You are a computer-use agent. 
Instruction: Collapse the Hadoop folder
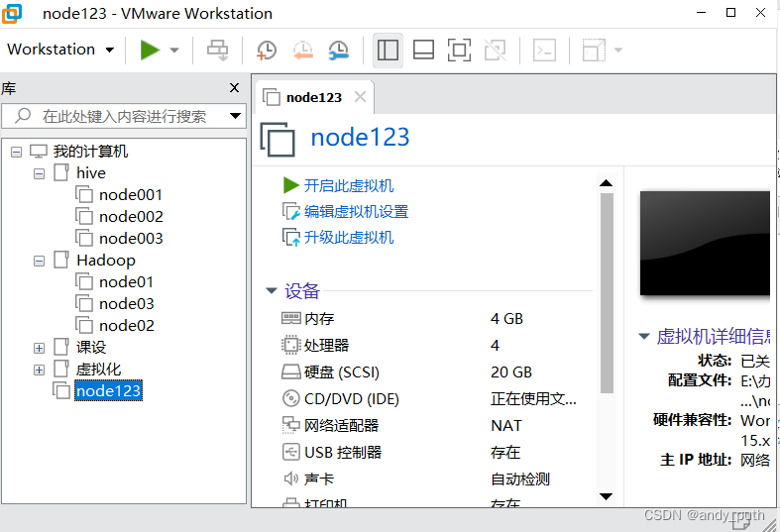coord(39,261)
